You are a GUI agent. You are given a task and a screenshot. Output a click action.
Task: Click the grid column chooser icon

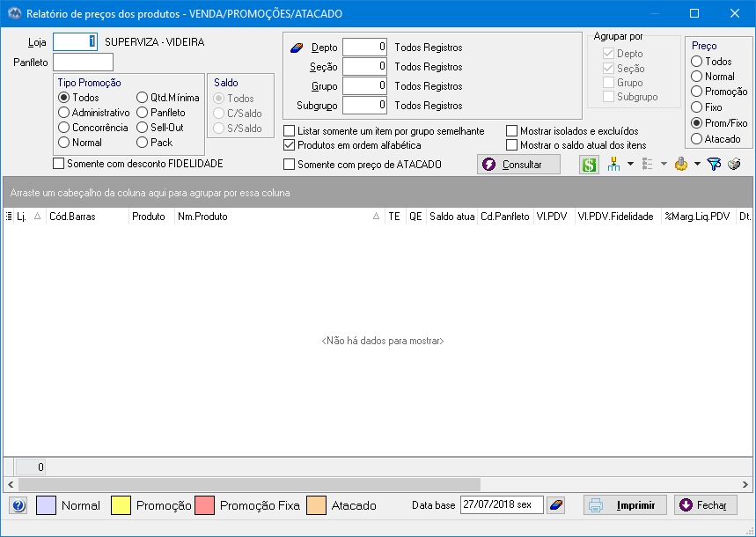click(x=9, y=217)
